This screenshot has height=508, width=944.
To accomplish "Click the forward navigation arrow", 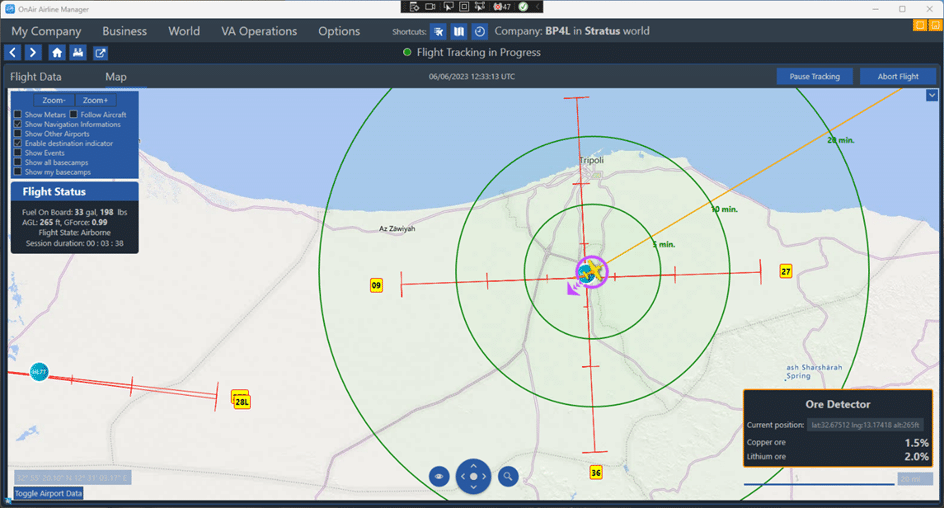I will coord(33,53).
